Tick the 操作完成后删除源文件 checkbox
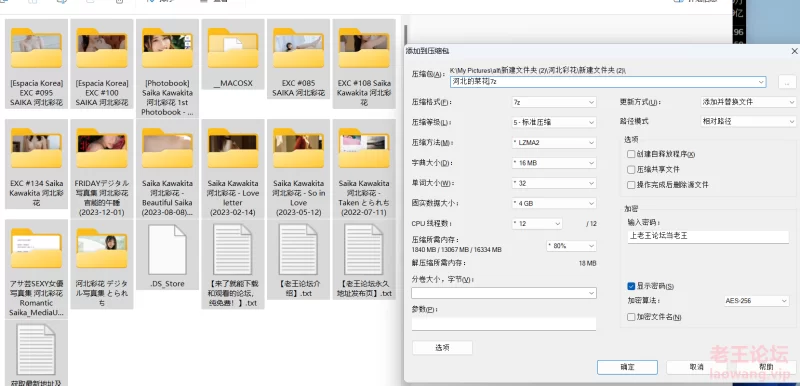800x386 pixels. tap(632, 185)
